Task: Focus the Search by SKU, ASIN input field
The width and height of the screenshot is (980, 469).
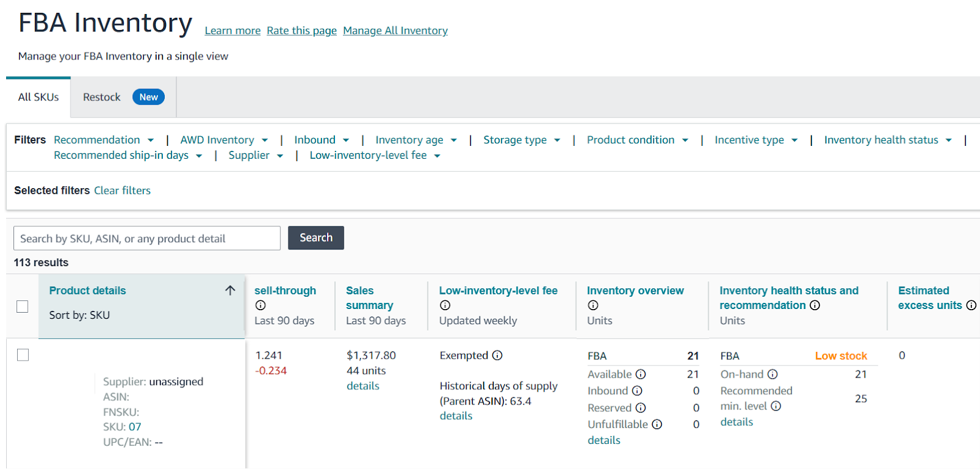Action: 147,238
